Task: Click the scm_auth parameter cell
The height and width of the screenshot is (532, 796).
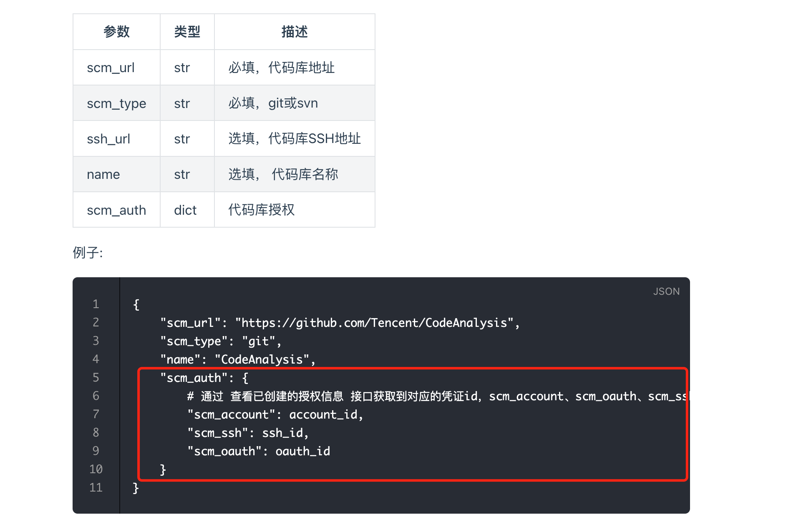Action: (116, 210)
